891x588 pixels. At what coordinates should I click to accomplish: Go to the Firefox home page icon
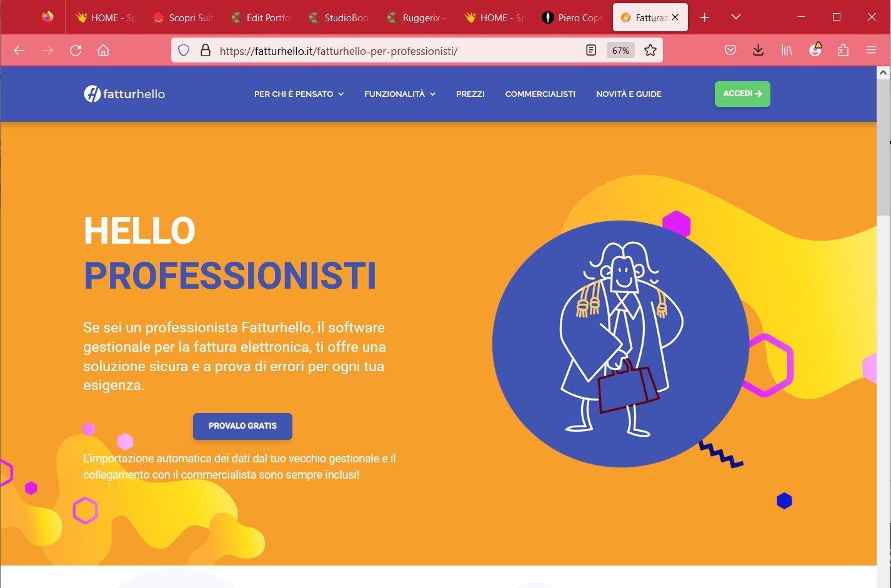point(104,51)
